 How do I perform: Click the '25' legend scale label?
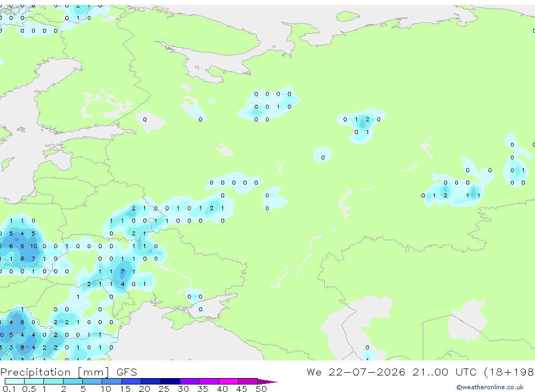pyautogui.click(x=164, y=389)
